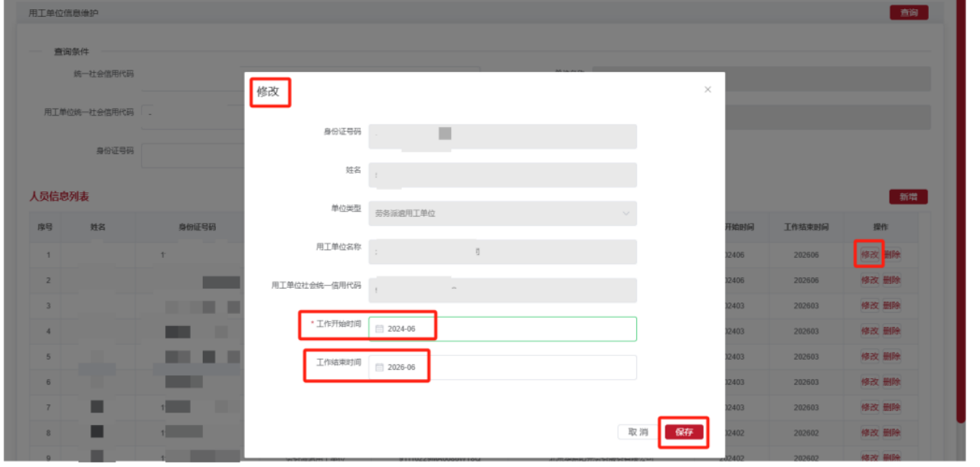Viewport: 980px width, 467px height.
Task: Click the 姓名 field in dialog
Action: pos(502,175)
